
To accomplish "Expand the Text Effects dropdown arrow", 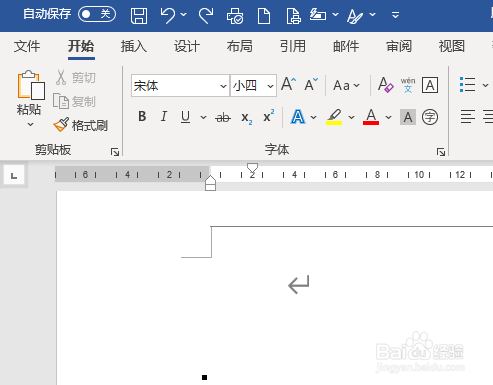I will 314,117.
